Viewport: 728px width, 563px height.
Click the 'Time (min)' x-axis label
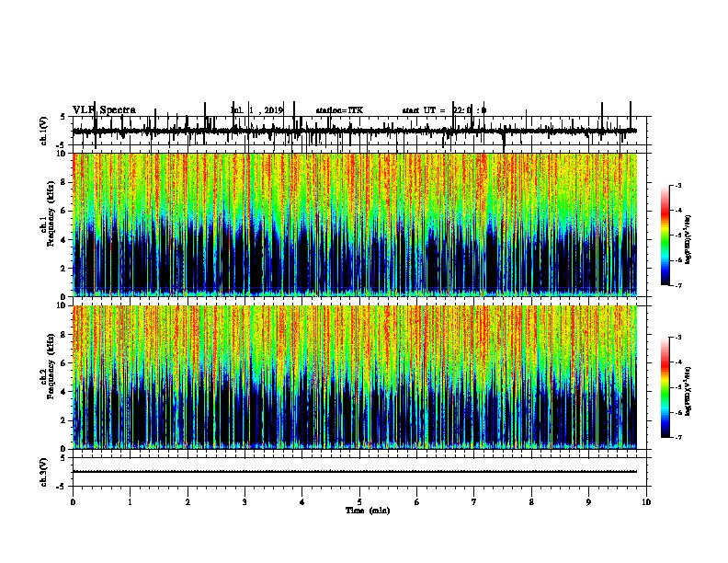368,511
